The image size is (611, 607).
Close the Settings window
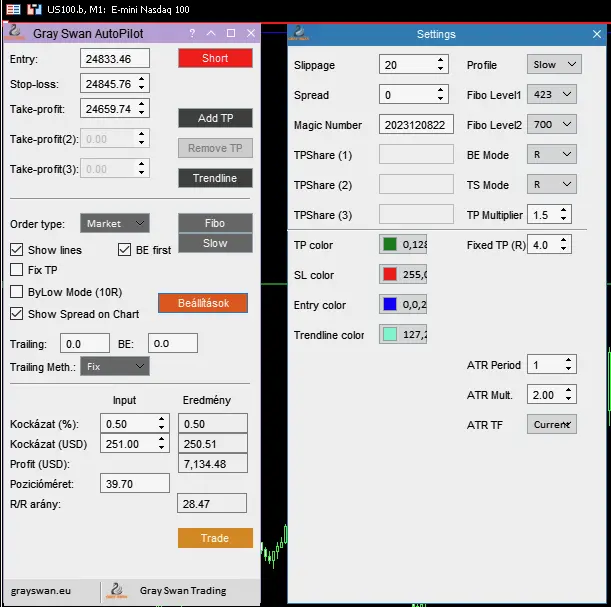597,34
